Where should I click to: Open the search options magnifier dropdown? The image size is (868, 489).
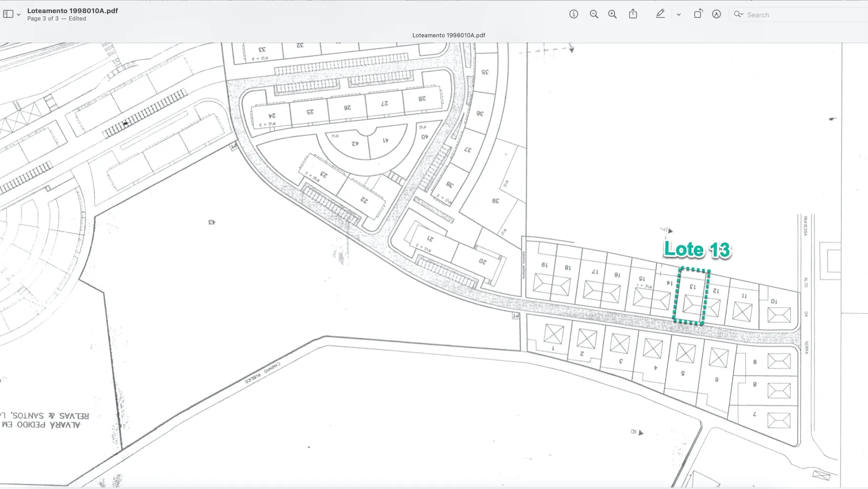coord(738,14)
